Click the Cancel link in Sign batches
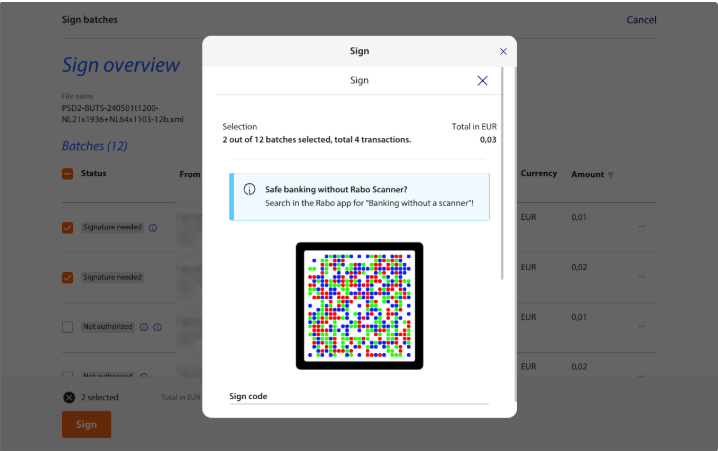 point(642,20)
